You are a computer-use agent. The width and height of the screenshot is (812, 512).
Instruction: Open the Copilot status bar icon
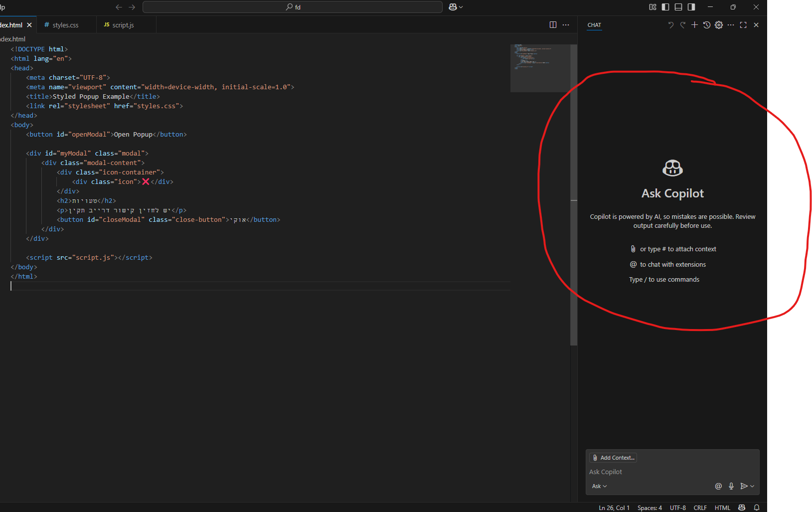click(742, 508)
